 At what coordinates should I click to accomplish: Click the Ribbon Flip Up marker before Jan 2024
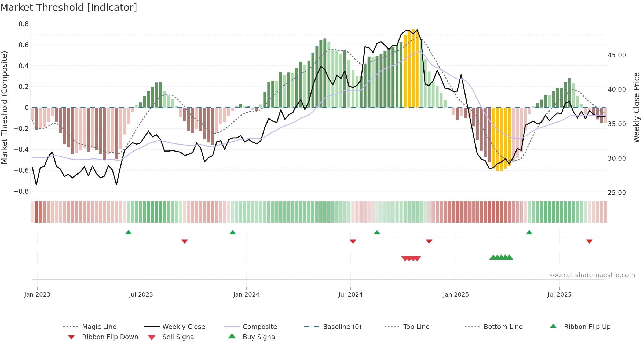[x=233, y=232]
